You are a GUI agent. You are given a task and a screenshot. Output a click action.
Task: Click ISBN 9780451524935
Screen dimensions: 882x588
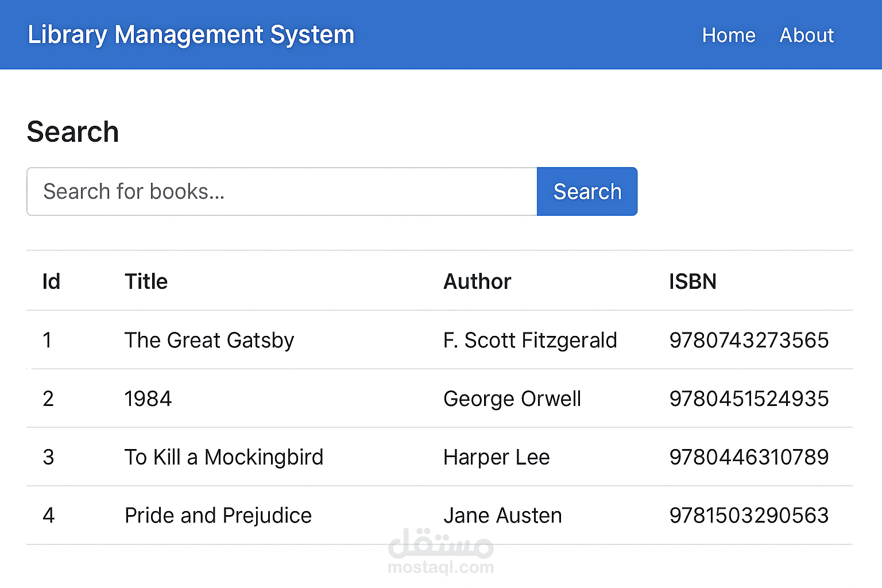tap(749, 399)
